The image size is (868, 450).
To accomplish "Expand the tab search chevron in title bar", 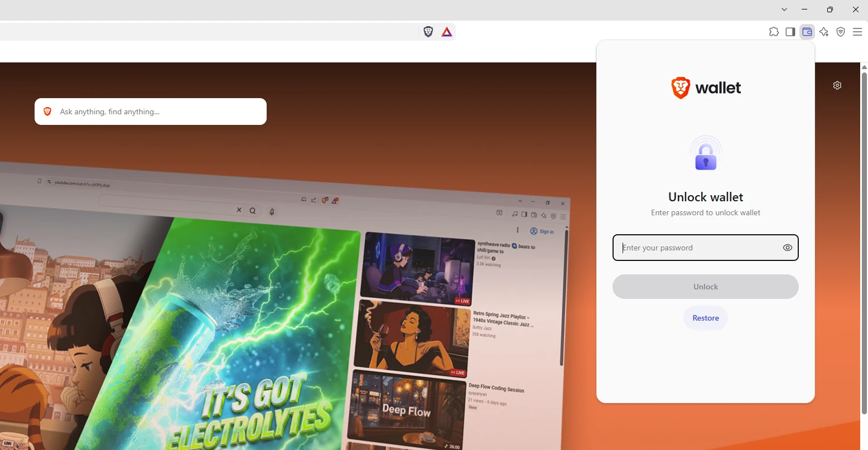I will (x=784, y=9).
